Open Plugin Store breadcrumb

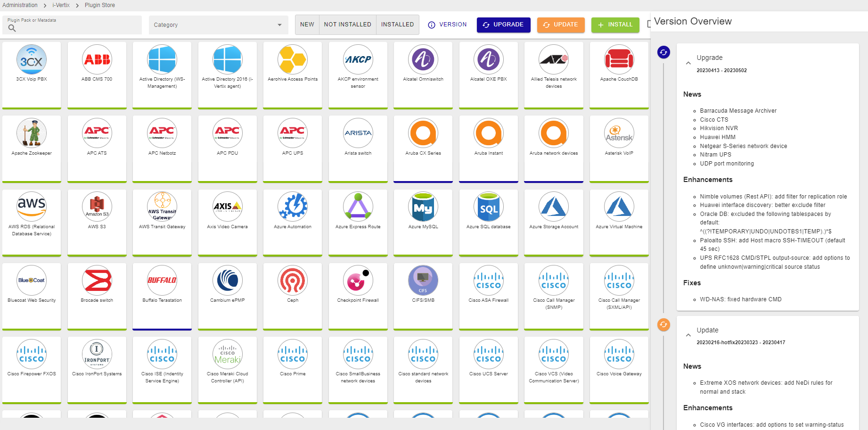(100, 5)
